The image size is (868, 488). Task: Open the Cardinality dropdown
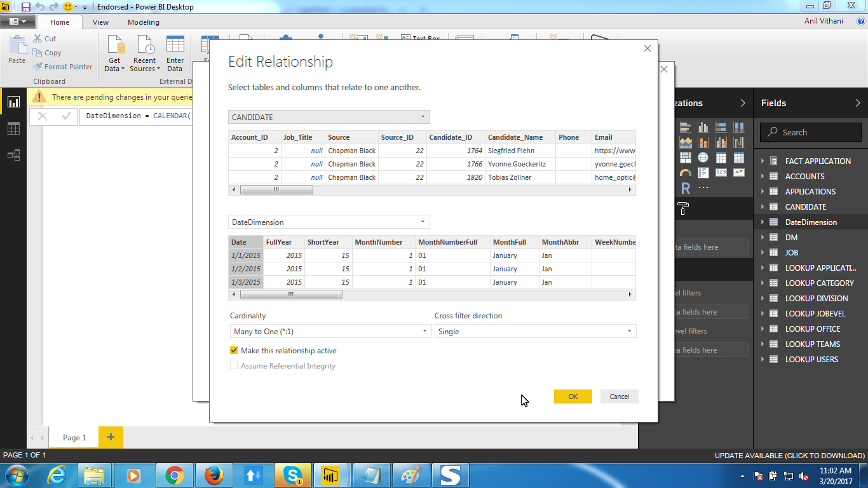(330, 331)
